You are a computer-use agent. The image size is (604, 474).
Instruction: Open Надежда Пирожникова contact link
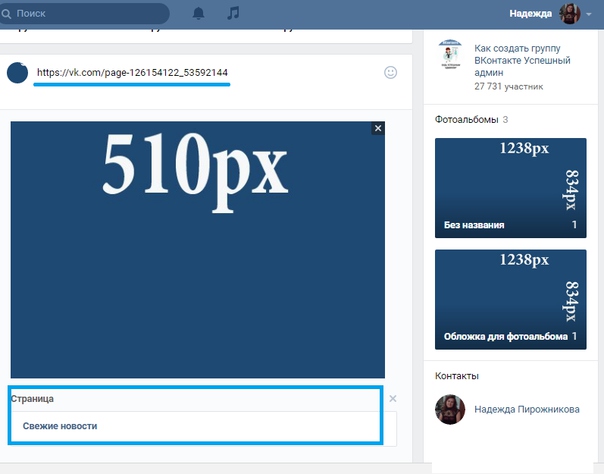point(527,409)
